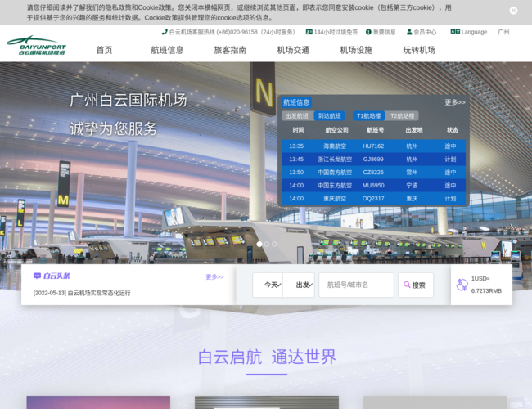Click the currency exchange icon

462,285
